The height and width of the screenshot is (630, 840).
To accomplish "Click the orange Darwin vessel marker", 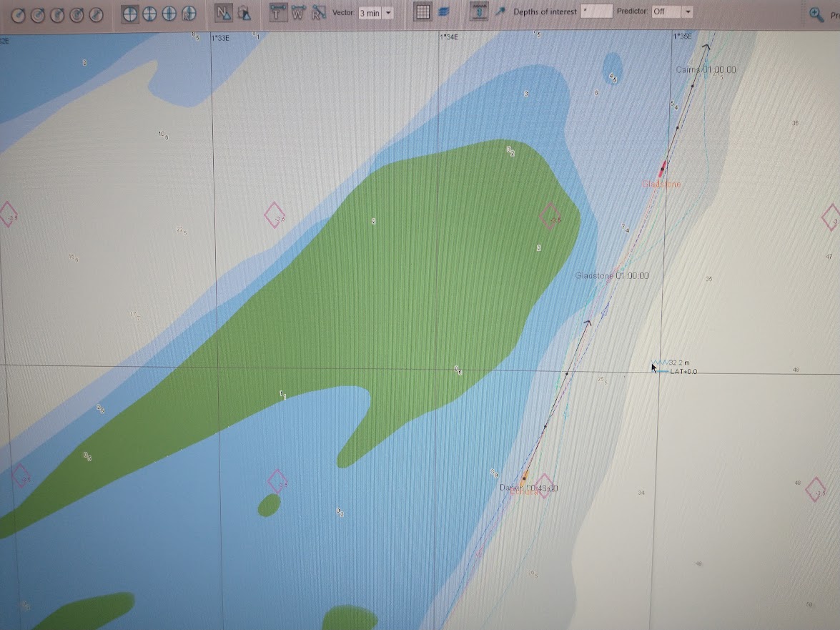I will [525, 477].
